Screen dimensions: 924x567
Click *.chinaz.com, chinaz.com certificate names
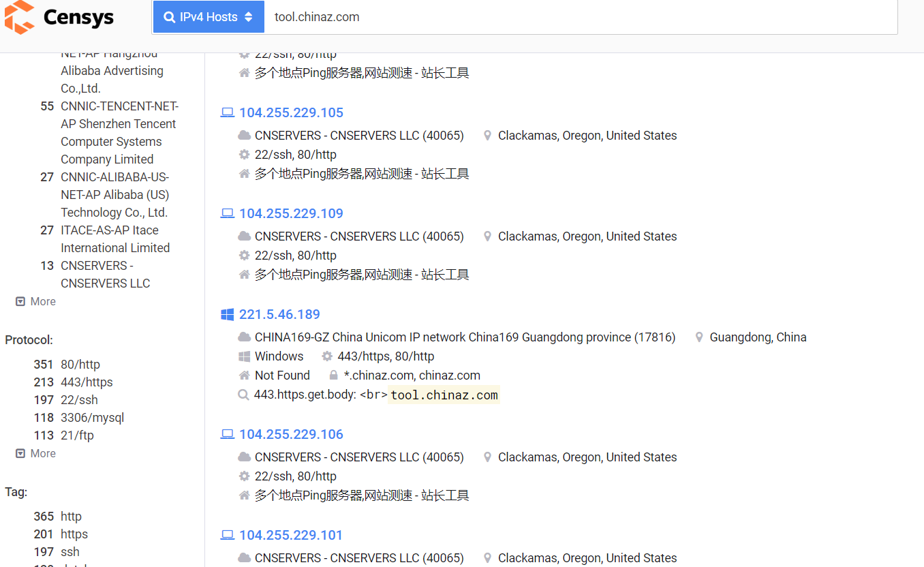pyautogui.click(x=412, y=376)
